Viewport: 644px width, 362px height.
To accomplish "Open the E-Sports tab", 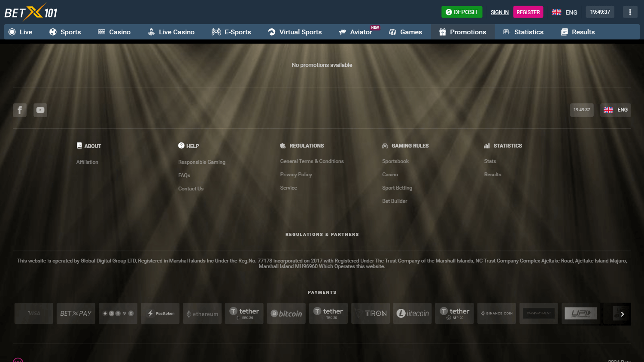I will point(231,32).
